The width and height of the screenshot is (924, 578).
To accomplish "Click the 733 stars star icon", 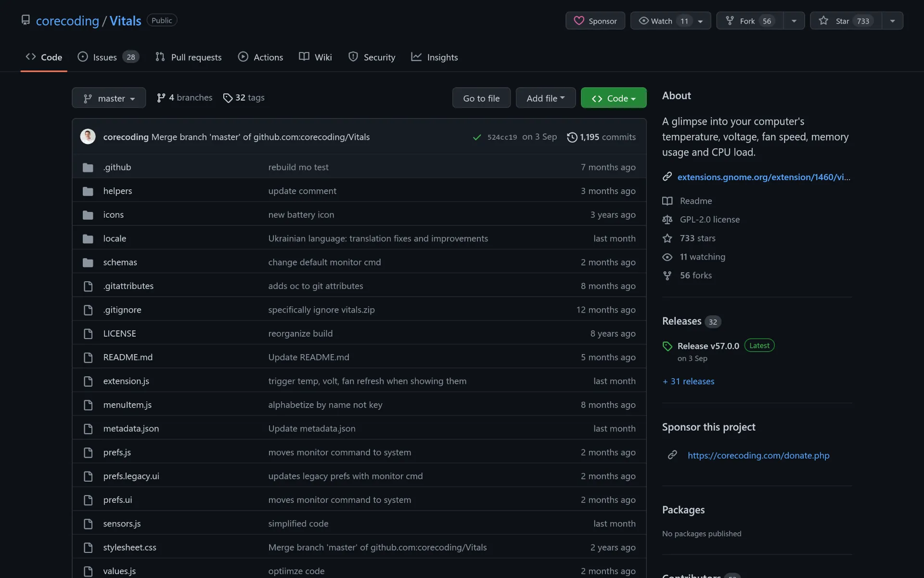I will 667,238.
